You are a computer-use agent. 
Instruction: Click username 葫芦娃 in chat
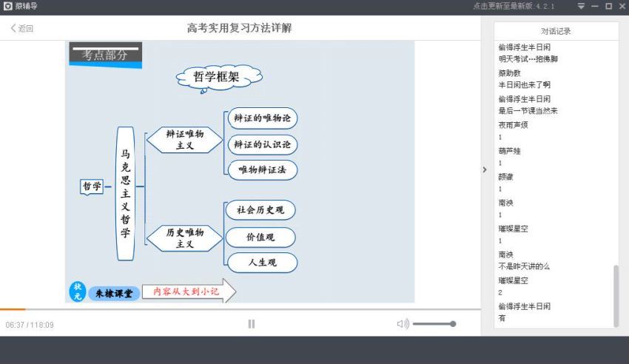(x=509, y=151)
